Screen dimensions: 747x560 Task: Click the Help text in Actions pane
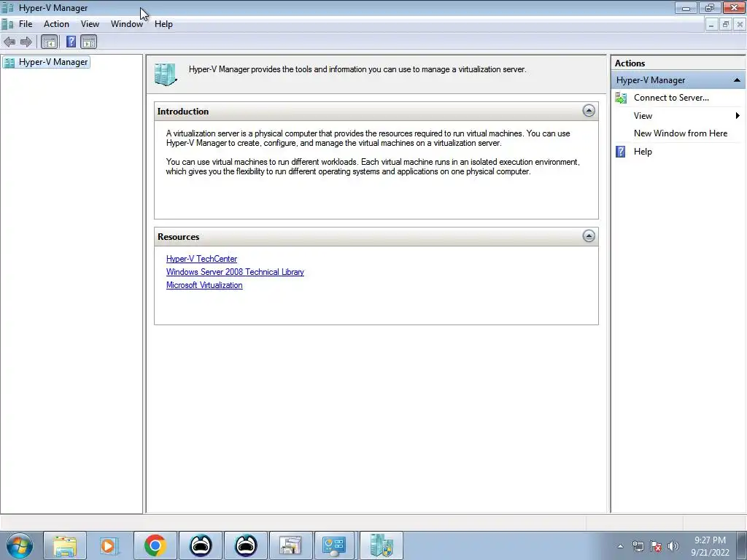click(x=643, y=152)
